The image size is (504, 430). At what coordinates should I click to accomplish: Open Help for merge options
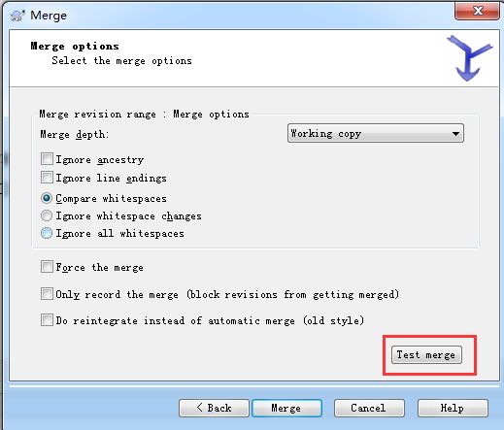point(453,408)
